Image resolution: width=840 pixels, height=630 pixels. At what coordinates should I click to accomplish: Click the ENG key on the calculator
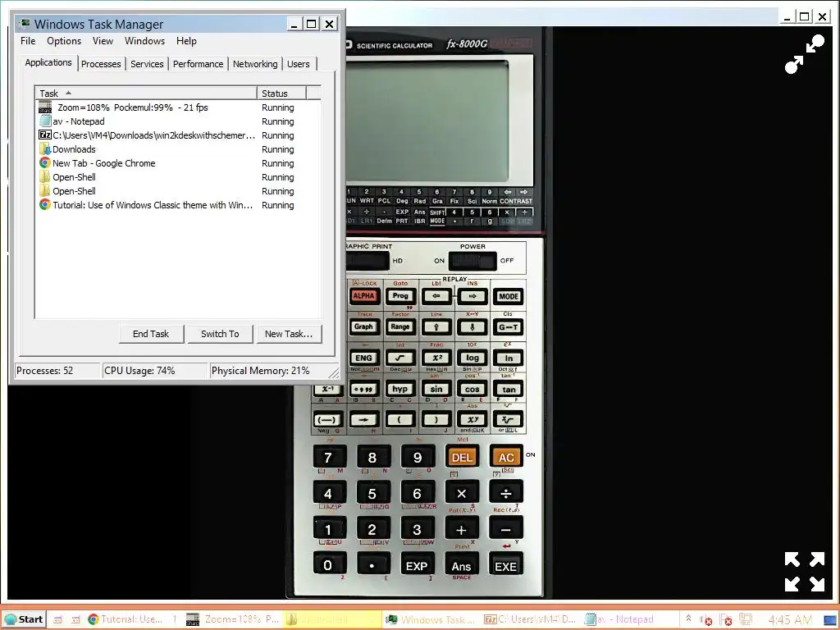363,358
